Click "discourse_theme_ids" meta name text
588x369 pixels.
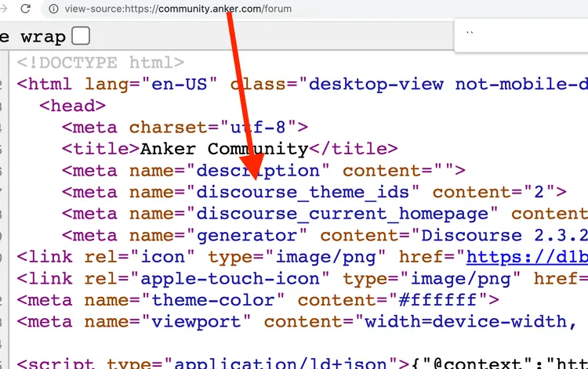tap(303, 192)
